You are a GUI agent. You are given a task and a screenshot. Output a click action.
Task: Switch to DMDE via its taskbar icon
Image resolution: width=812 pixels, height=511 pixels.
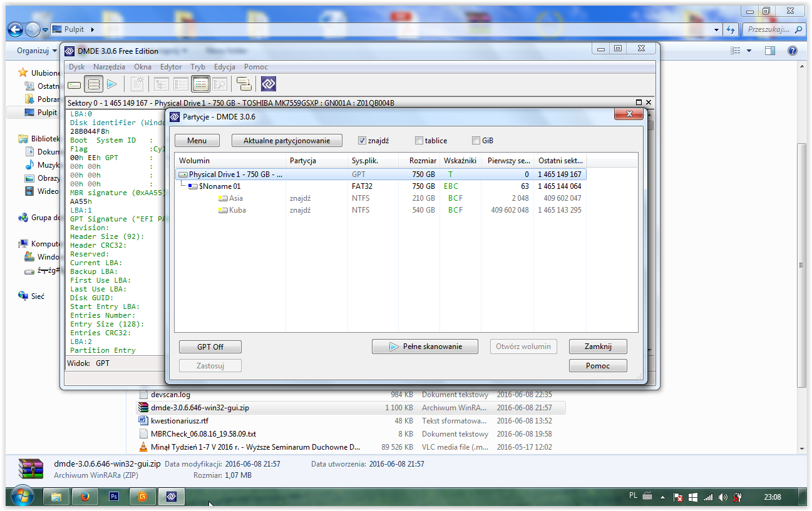(x=172, y=497)
